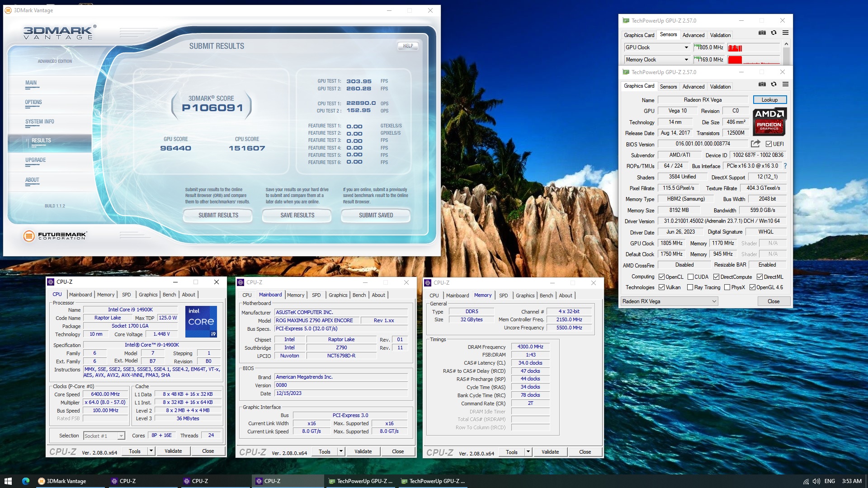868x488 pixels.
Task: Click the Futuremark Corporation logo
Action: [x=55, y=235]
